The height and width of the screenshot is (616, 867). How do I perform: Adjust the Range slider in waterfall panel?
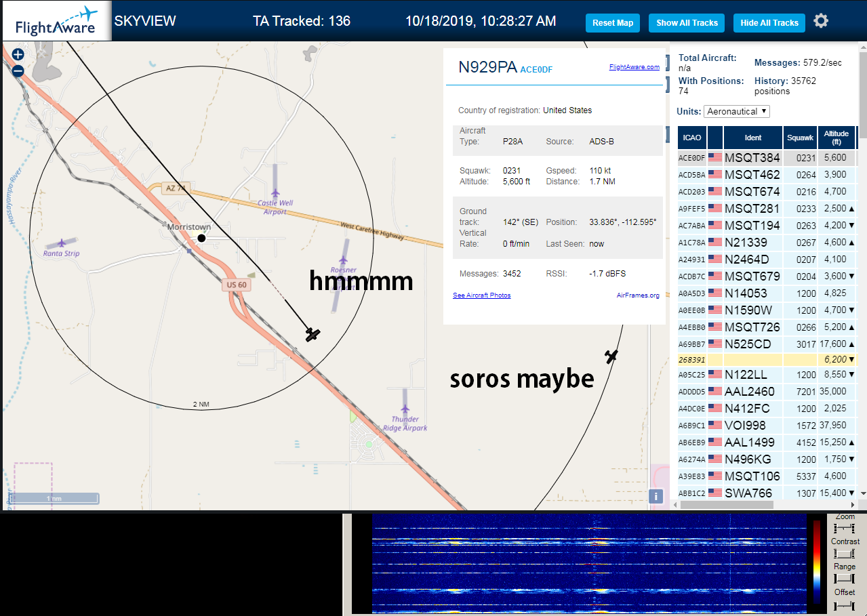845,578
